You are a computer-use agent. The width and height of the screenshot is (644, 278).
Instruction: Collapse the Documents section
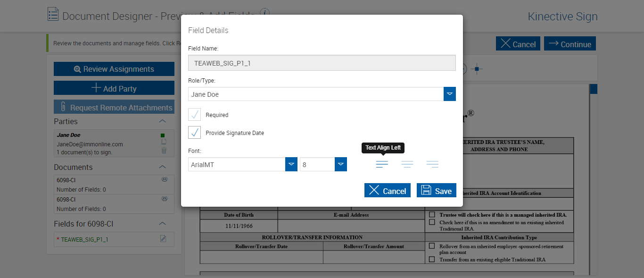(x=162, y=167)
